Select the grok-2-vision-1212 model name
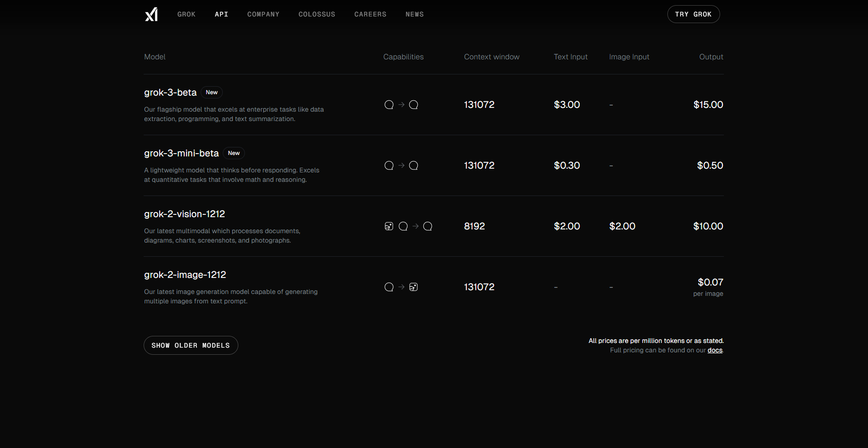Image resolution: width=868 pixels, height=448 pixels. point(185,214)
